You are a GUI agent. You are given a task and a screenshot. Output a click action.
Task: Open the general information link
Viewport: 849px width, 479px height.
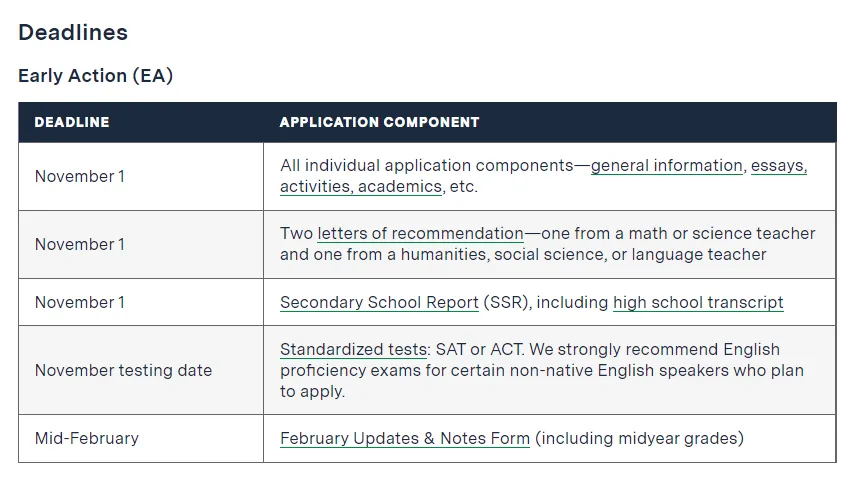(667, 166)
